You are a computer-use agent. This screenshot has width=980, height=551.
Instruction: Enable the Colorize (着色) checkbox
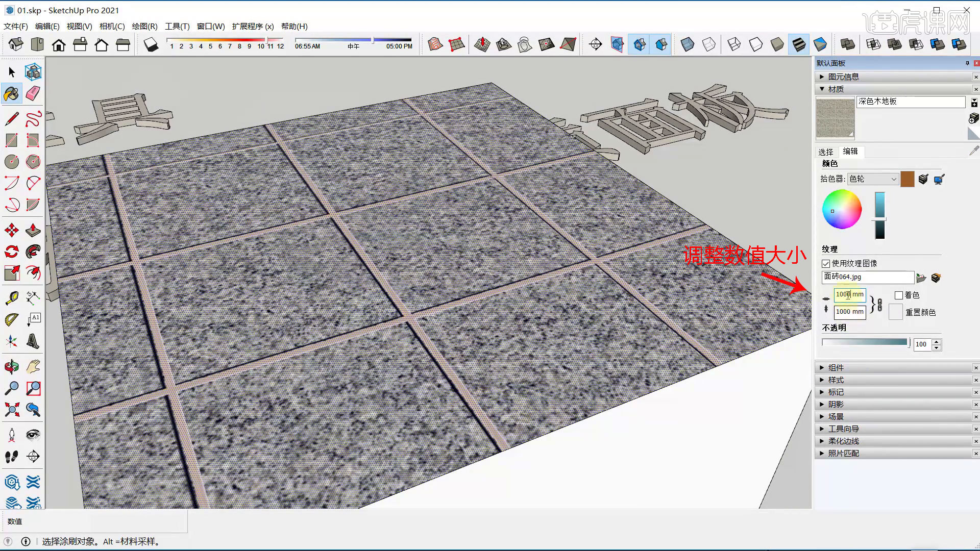tap(899, 295)
